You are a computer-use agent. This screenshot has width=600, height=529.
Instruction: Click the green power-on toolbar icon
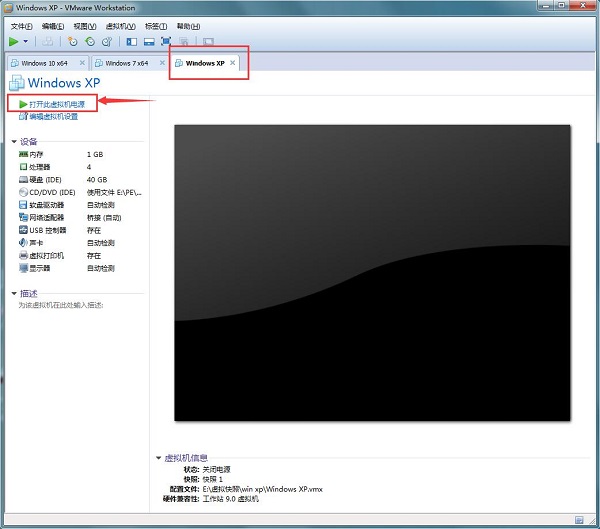pyautogui.click(x=14, y=41)
